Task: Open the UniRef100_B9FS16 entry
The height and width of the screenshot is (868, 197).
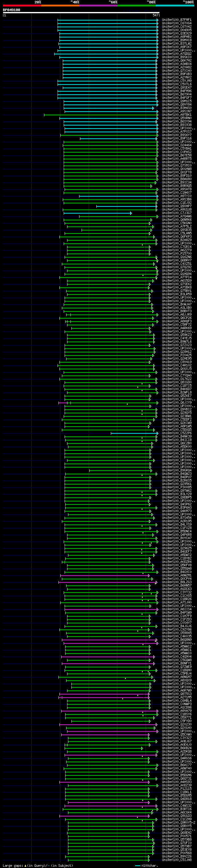Action: tap(177, 139)
